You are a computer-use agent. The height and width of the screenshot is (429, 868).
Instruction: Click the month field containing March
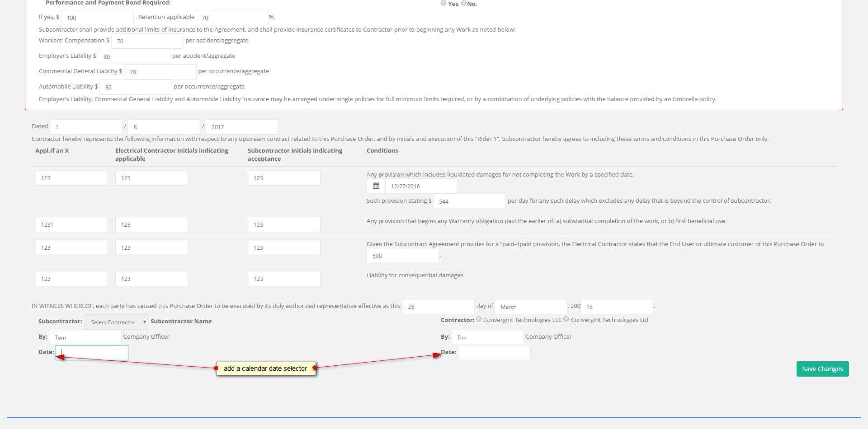(x=531, y=307)
